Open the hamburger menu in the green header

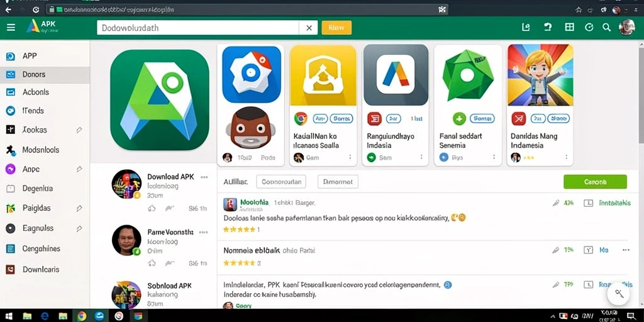click(x=11, y=28)
